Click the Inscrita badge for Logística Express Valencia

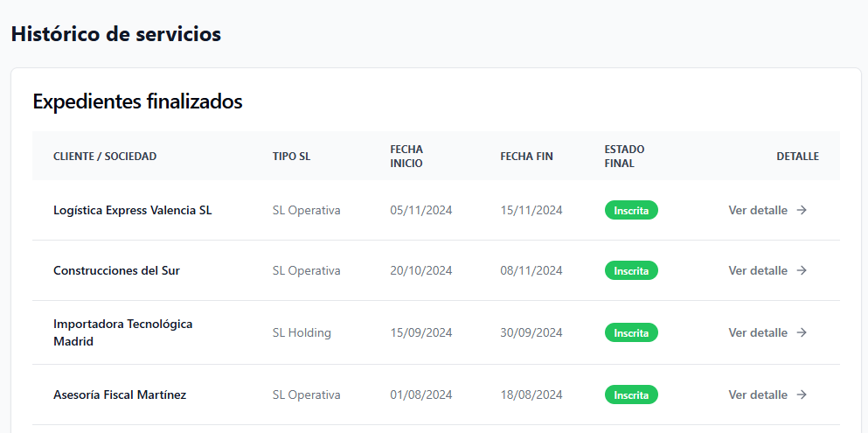[x=631, y=210]
